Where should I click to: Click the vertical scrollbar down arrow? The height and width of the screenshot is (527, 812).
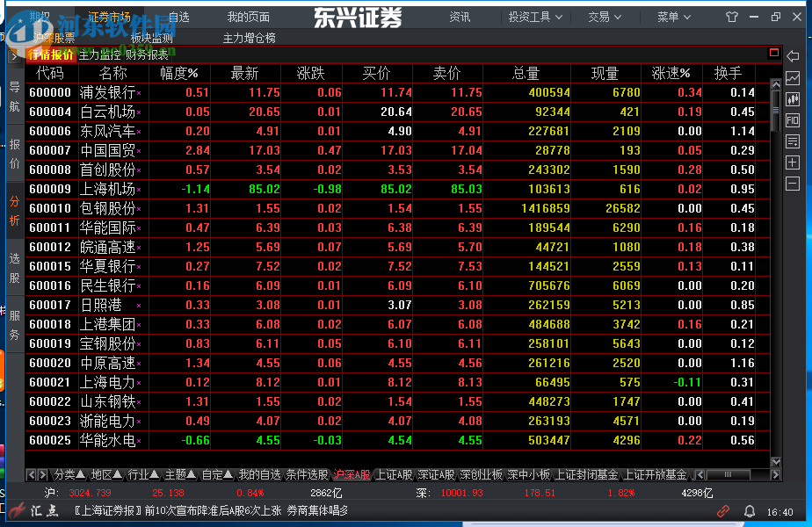tap(776, 462)
